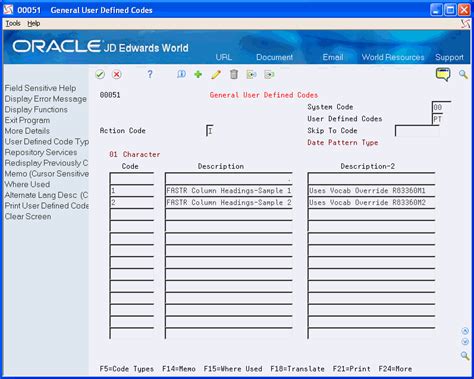
Task: Click F21=Print function key text
Action: click(x=351, y=369)
